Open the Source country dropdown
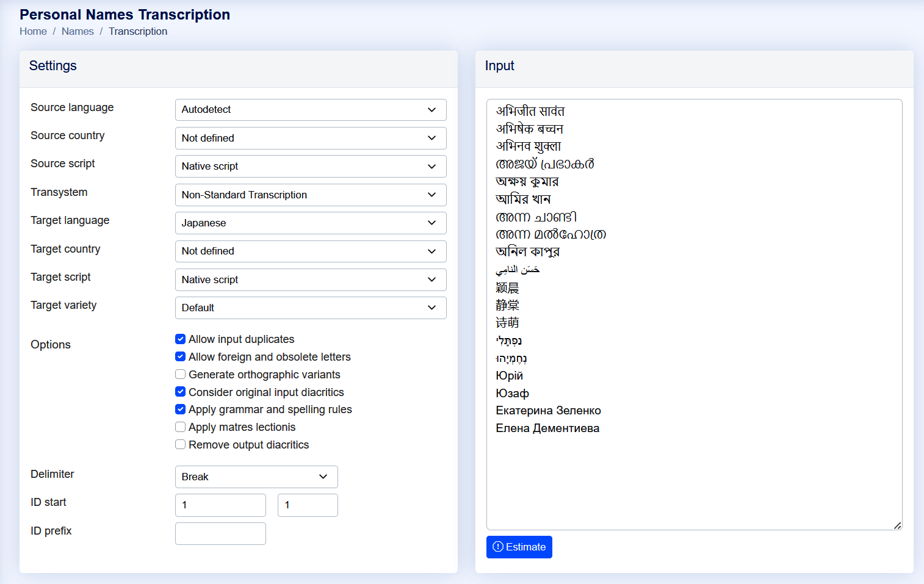924x584 pixels. click(311, 138)
